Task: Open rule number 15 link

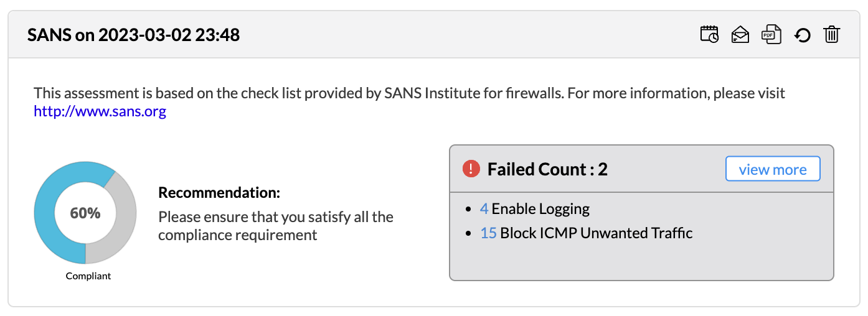Action: (x=488, y=233)
